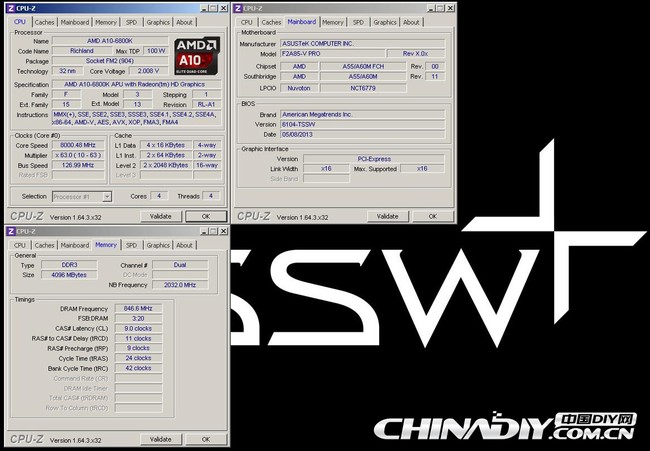650x451 pixels.
Task: Click Validate button in CPU window
Action: click(161, 216)
